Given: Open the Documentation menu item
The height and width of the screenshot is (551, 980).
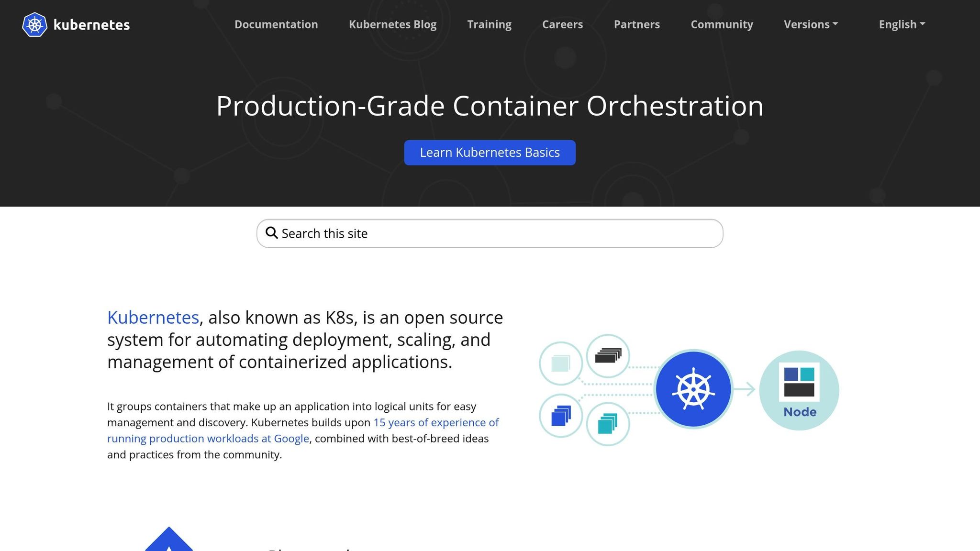Looking at the screenshot, I should click(276, 24).
